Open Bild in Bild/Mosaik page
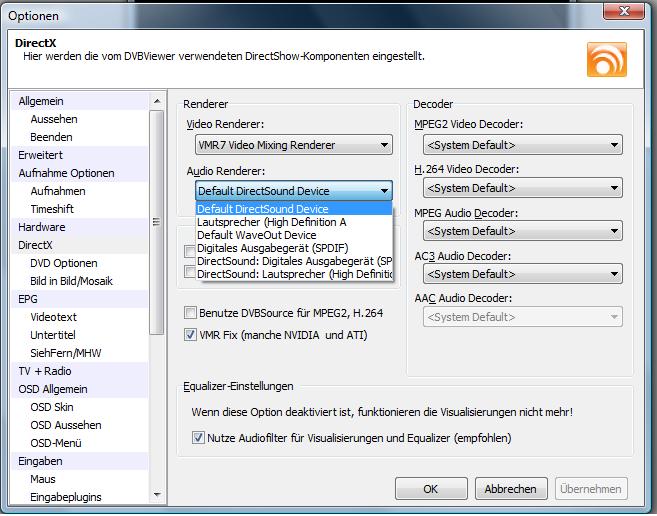The image size is (657, 516). 80,281
